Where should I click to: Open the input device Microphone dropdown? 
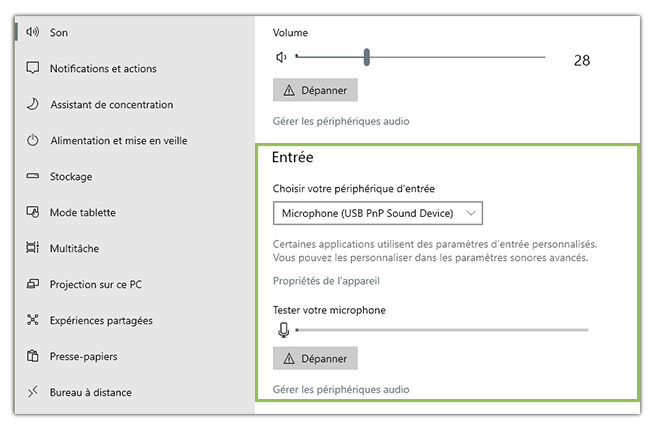[x=378, y=213]
